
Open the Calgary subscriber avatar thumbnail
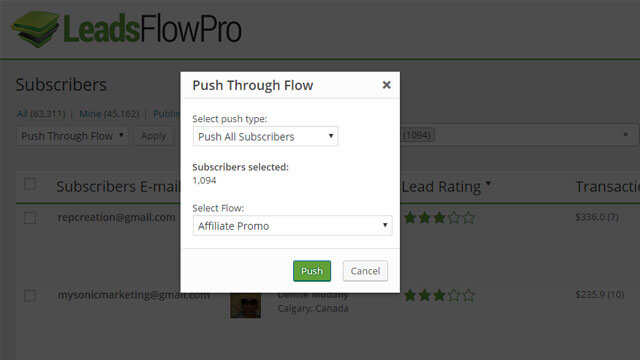[245, 305]
